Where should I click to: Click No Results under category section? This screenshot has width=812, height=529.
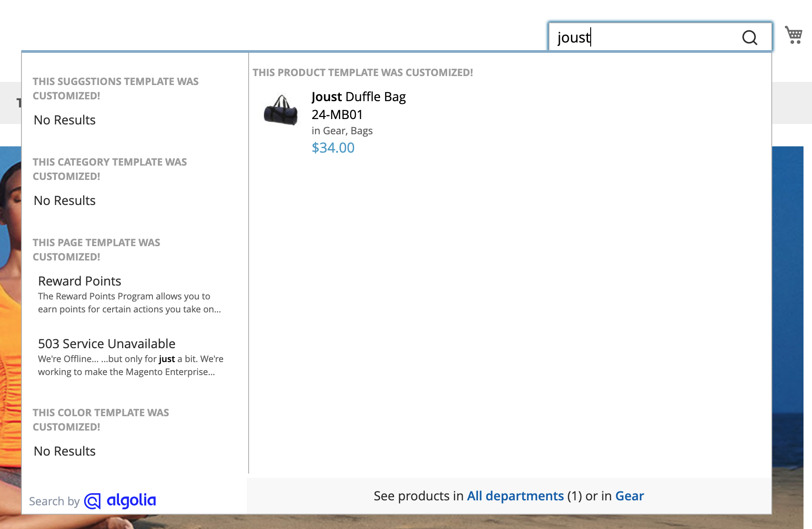pyautogui.click(x=65, y=201)
